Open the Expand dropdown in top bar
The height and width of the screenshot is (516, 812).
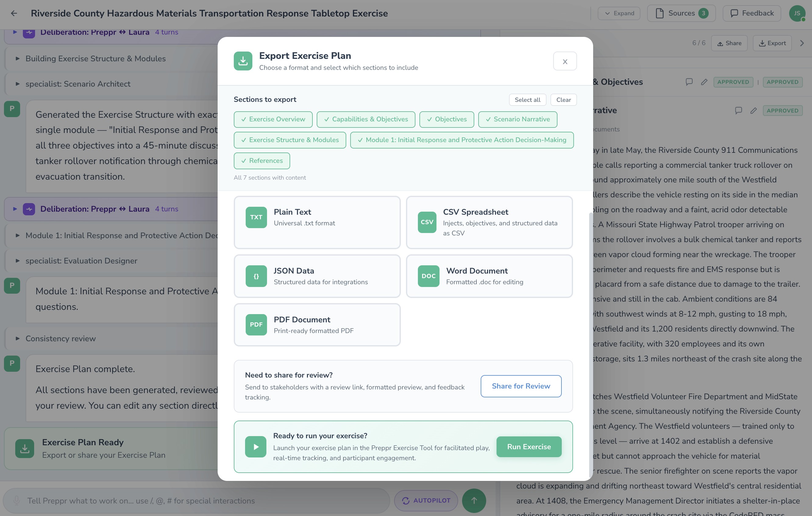click(619, 13)
